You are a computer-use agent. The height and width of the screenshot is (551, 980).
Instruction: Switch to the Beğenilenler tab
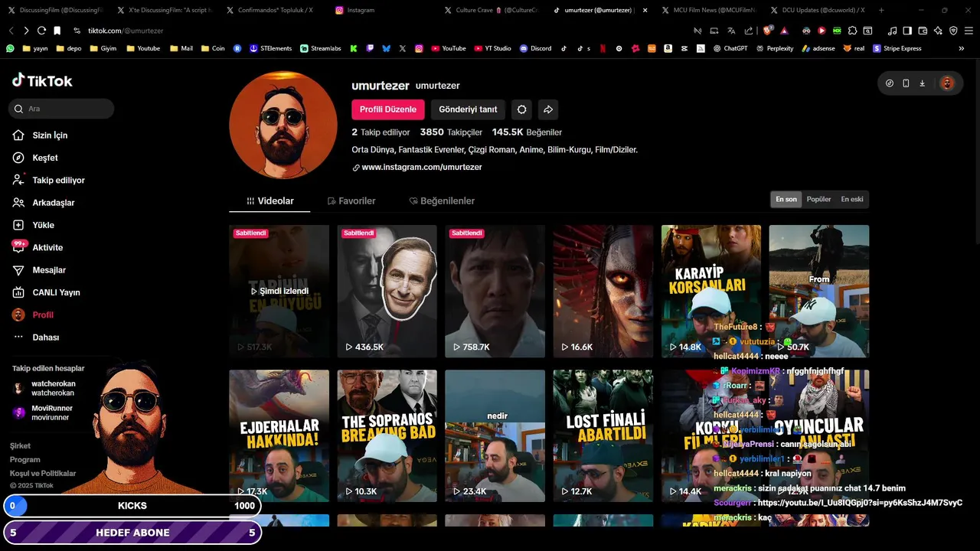click(442, 201)
